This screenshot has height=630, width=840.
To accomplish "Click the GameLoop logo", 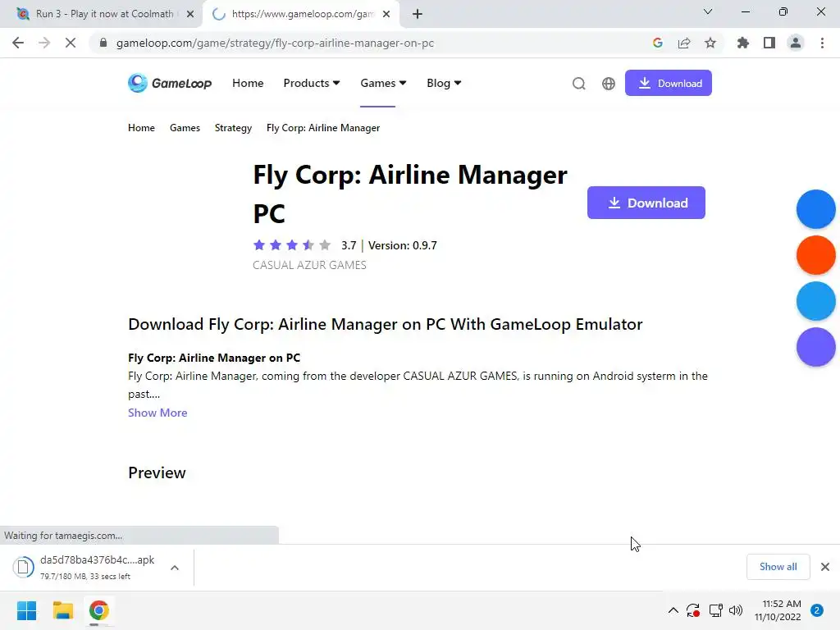I will [170, 83].
